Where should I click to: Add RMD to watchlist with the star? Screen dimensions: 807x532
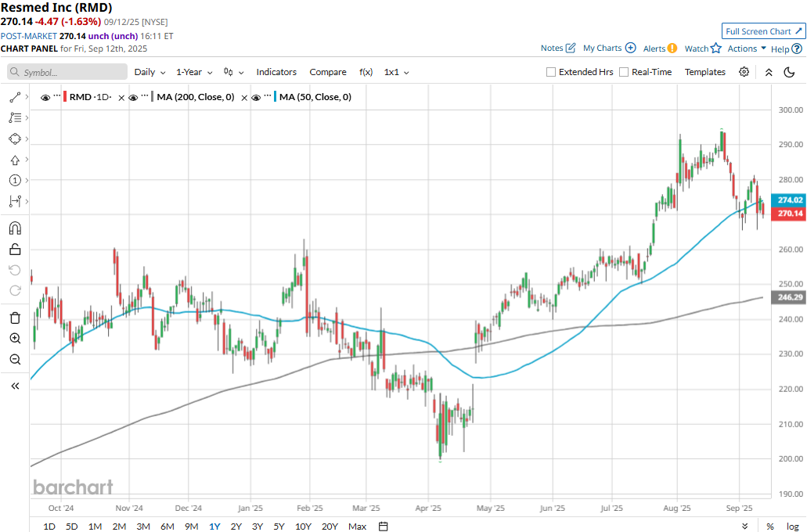pyautogui.click(x=716, y=49)
